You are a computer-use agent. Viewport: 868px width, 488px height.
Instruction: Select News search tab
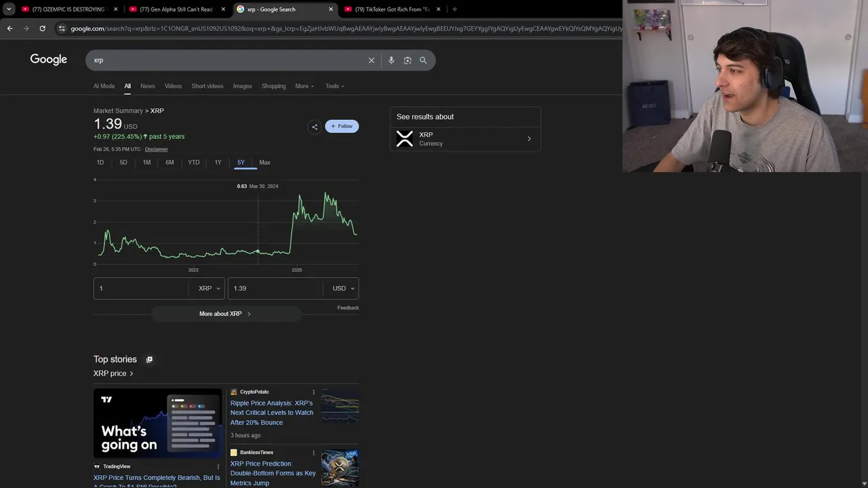(148, 86)
